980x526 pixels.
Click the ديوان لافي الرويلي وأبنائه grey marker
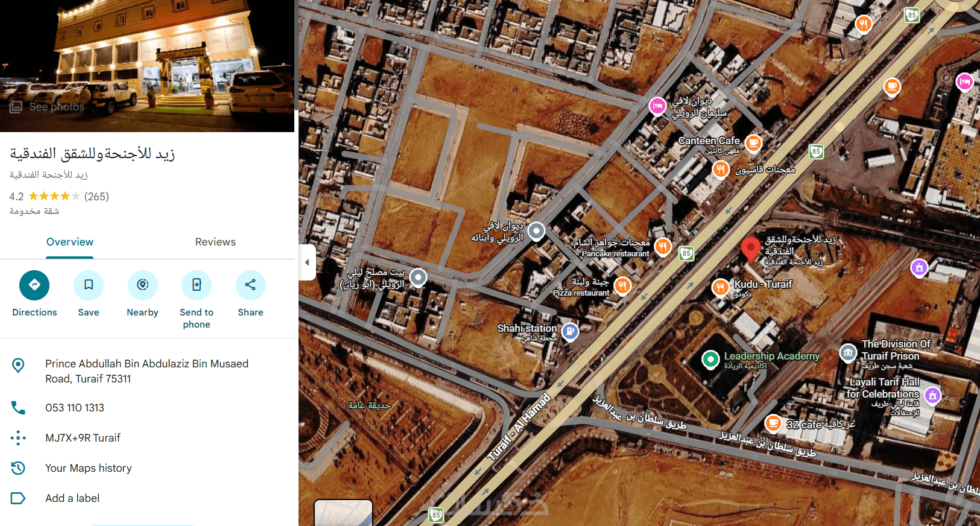pyautogui.click(x=536, y=230)
